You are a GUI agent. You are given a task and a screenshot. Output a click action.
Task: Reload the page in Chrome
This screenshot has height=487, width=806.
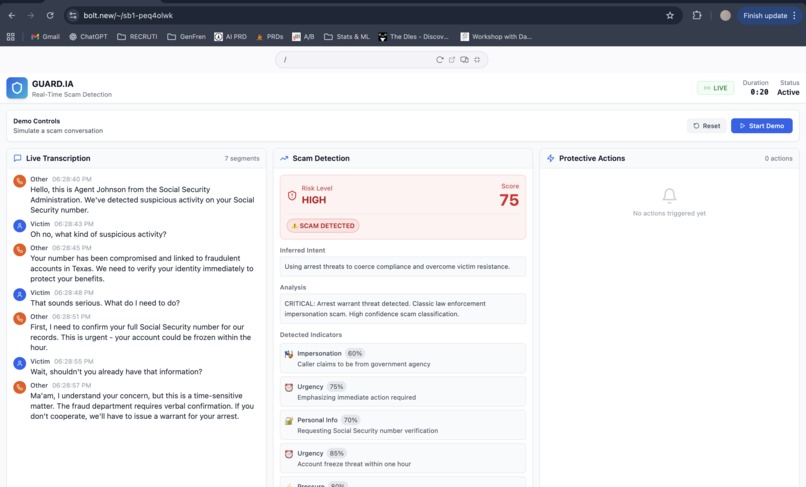point(50,15)
